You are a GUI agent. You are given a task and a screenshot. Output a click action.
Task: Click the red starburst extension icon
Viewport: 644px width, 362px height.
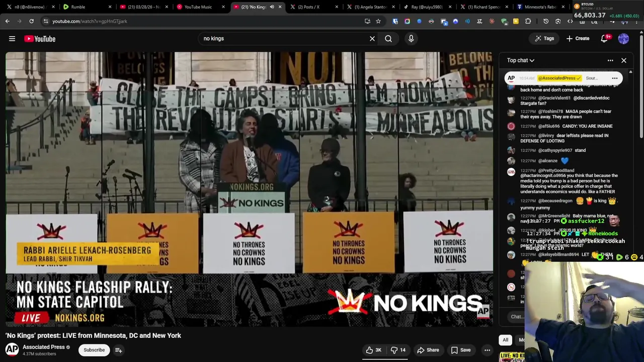[x=492, y=21]
